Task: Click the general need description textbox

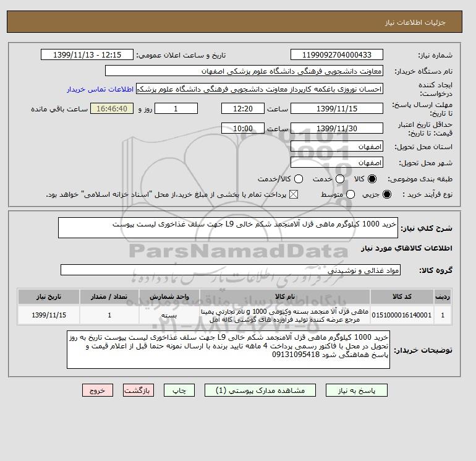Action: [x=228, y=228]
